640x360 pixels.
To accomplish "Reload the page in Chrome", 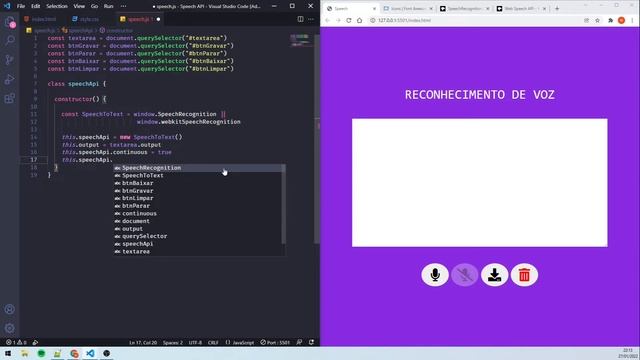I will (x=349, y=20).
